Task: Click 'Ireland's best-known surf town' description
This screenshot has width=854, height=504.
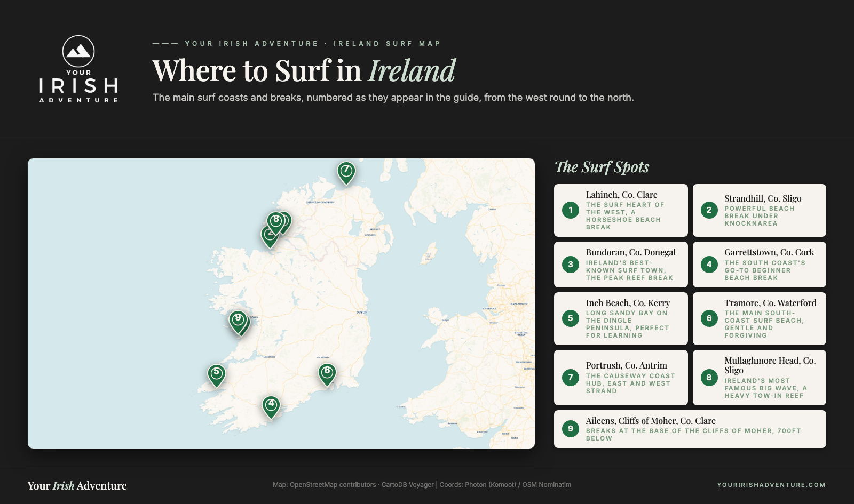Action: coord(629,270)
